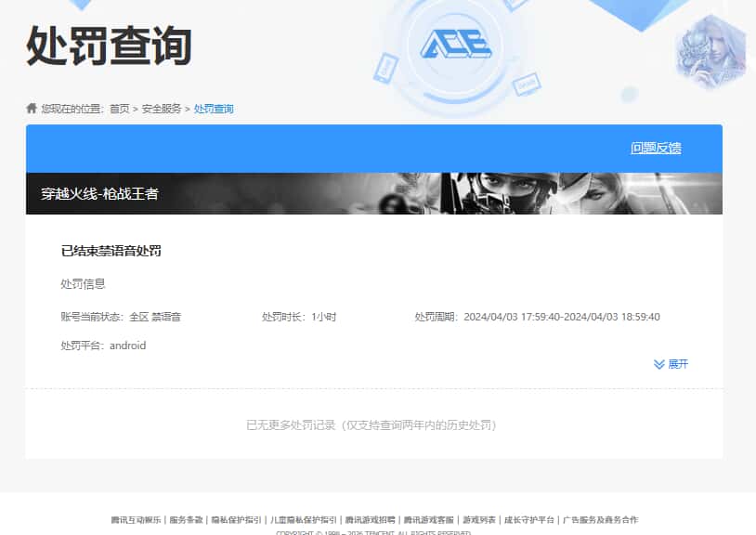Click the punishment period 2024/04/03 17:59:40 text
Image resolution: width=756 pixels, height=535 pixels.
click(x=538, y=317)
